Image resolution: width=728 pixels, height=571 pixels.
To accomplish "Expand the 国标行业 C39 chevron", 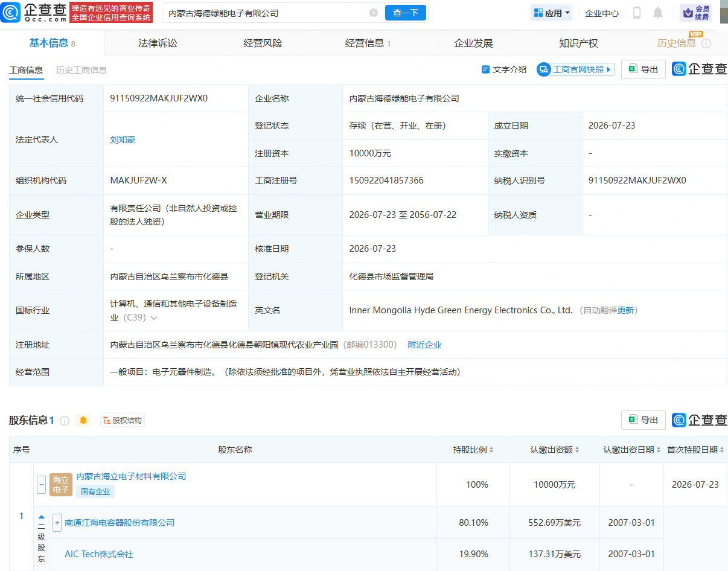I will coord(154,317).
